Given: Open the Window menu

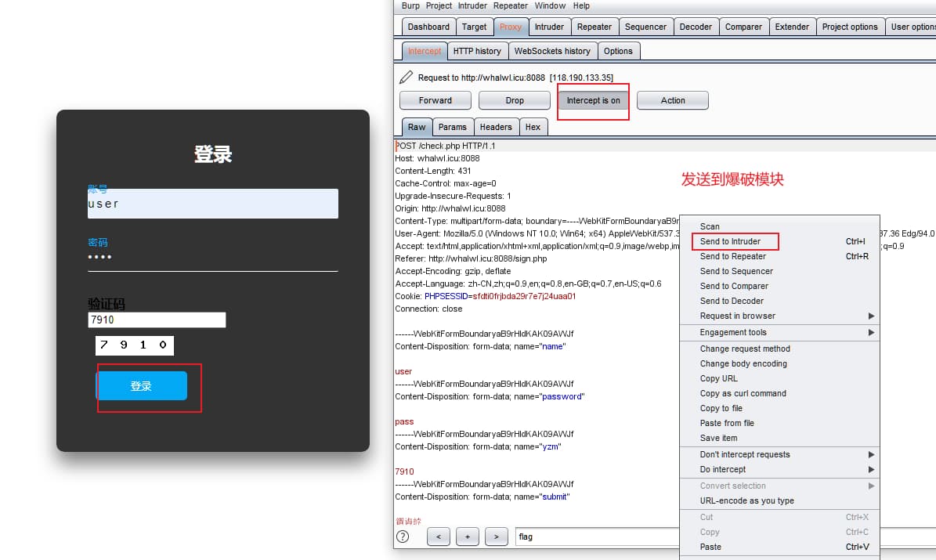Looking at the screenshot, I should coord(550,6).
